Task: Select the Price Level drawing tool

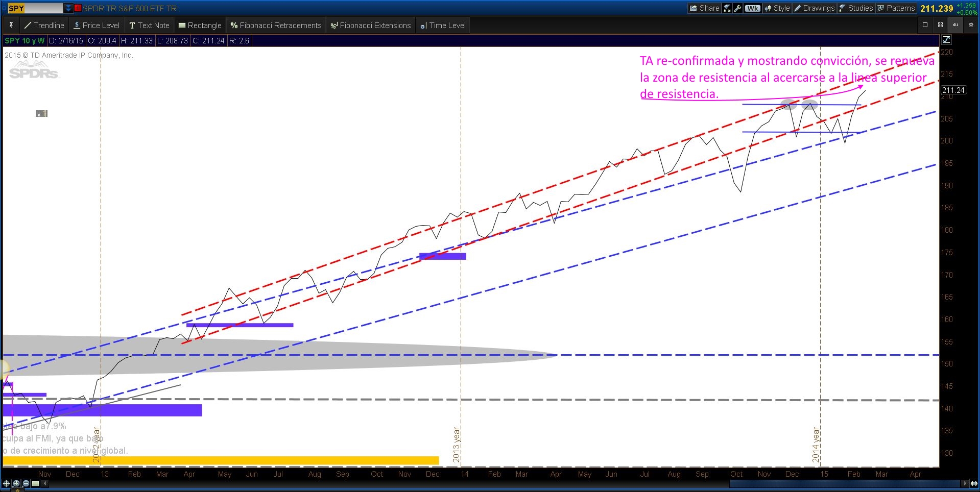Action: point(96,25)
